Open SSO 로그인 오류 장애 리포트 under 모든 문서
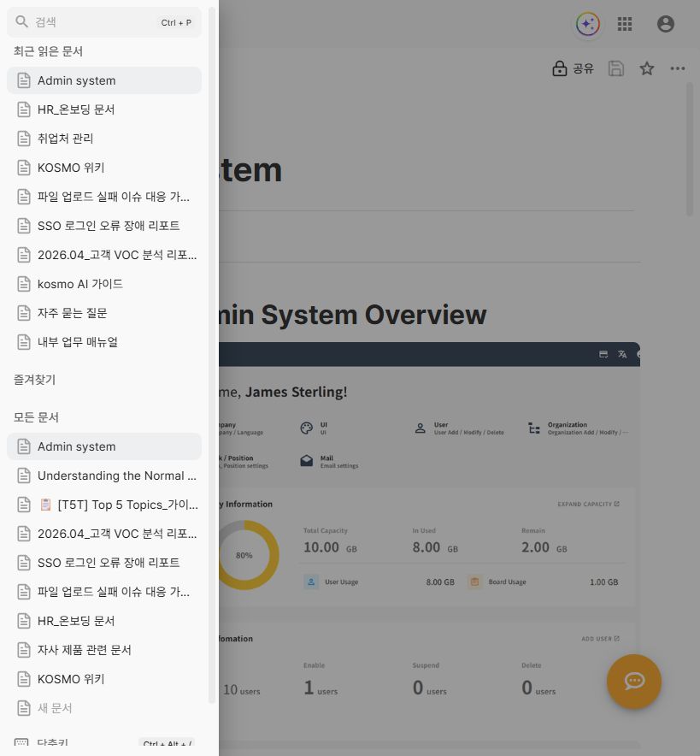 click(x=104, y=563)
